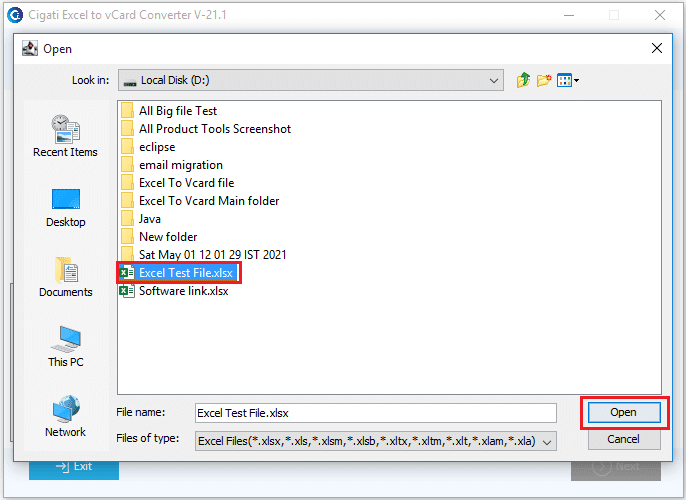The image size is (686, 500).
Task: Select the eclipse folder name
Action: coord(157,147)
